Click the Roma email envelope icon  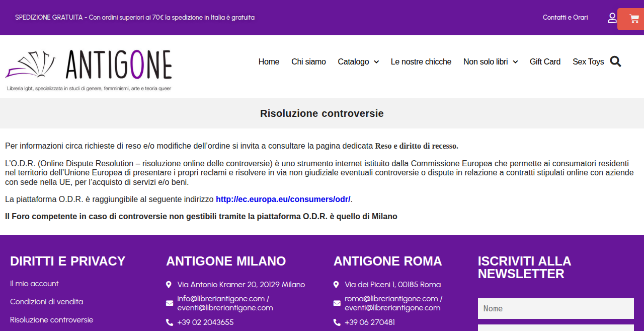337,303
